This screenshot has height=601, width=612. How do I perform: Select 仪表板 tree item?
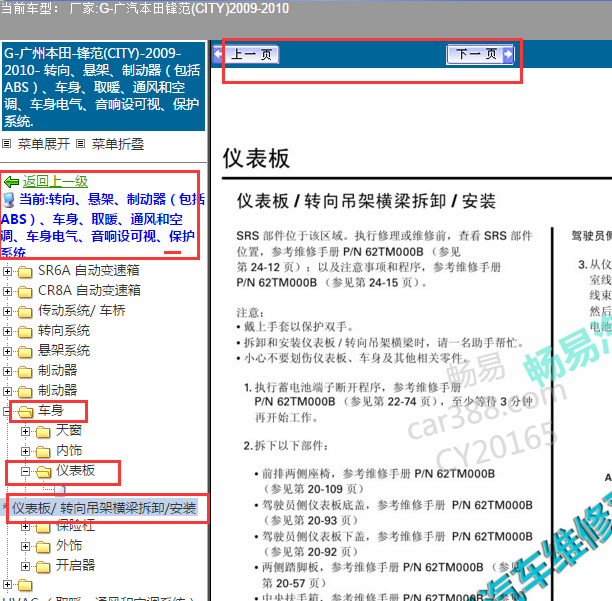[x=75, y=470]
